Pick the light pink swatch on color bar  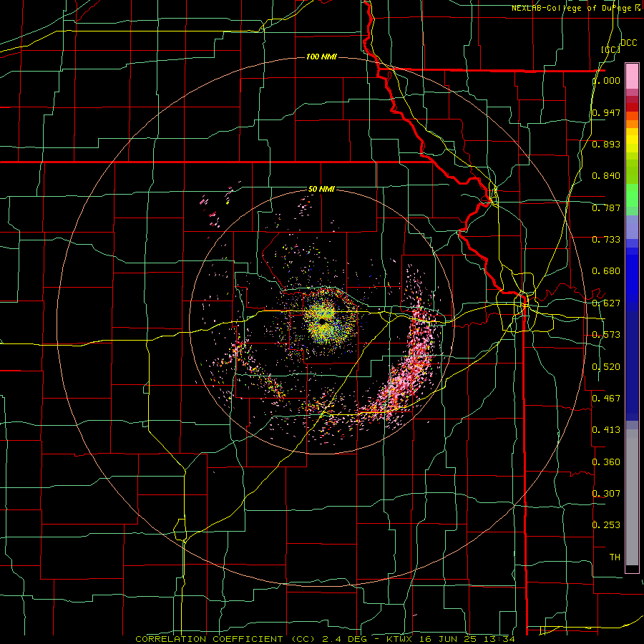[632, 76]
